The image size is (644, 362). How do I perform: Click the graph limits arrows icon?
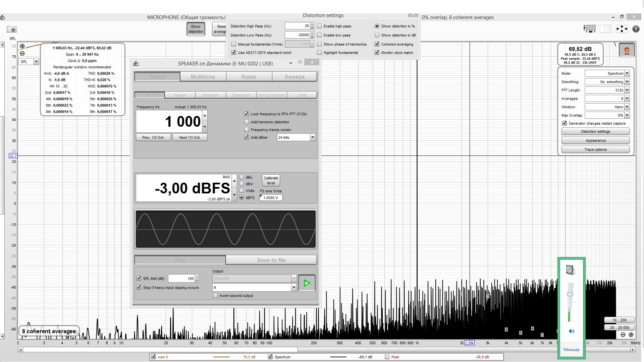tap(622, 29)
